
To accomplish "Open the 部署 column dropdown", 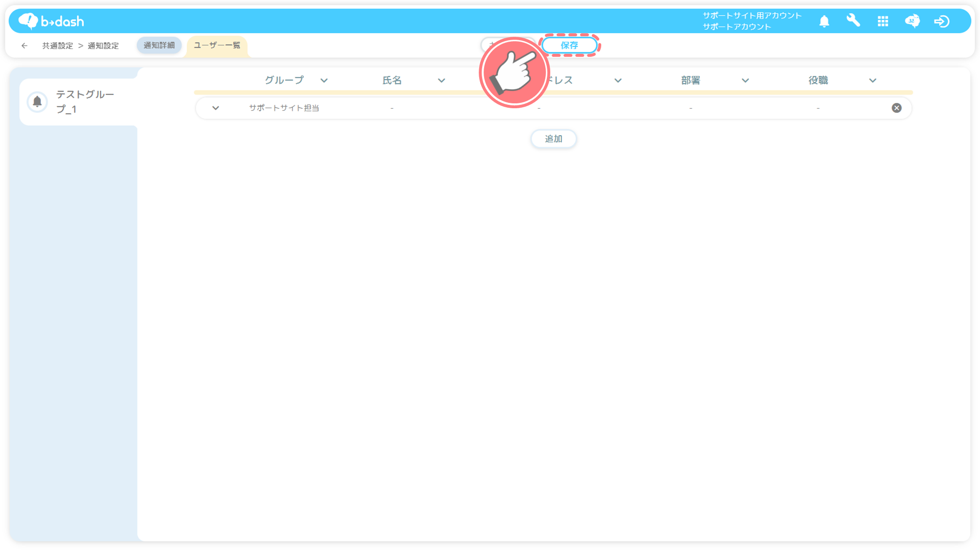I will point(745,80).
